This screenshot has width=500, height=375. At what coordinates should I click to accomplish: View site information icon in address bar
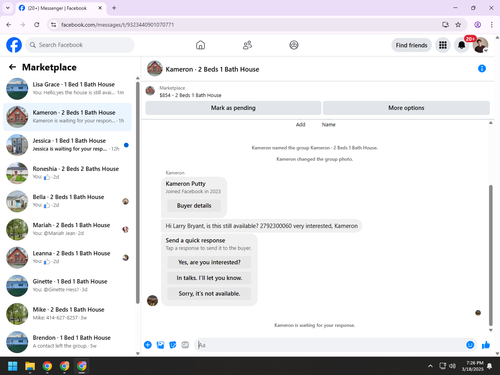pos(53,25)
